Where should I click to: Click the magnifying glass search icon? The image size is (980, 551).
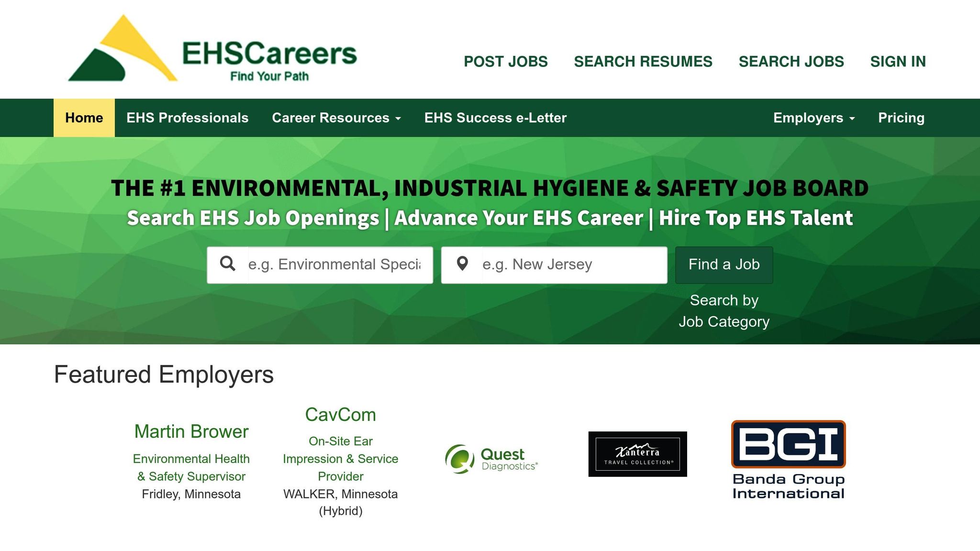click(x=228, y=264)
